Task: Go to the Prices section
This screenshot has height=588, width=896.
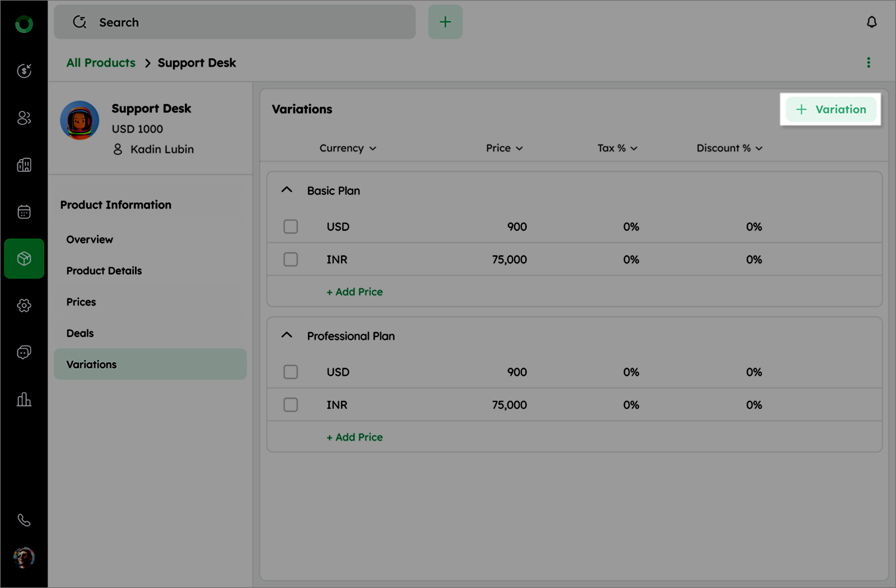Action: 81,302
